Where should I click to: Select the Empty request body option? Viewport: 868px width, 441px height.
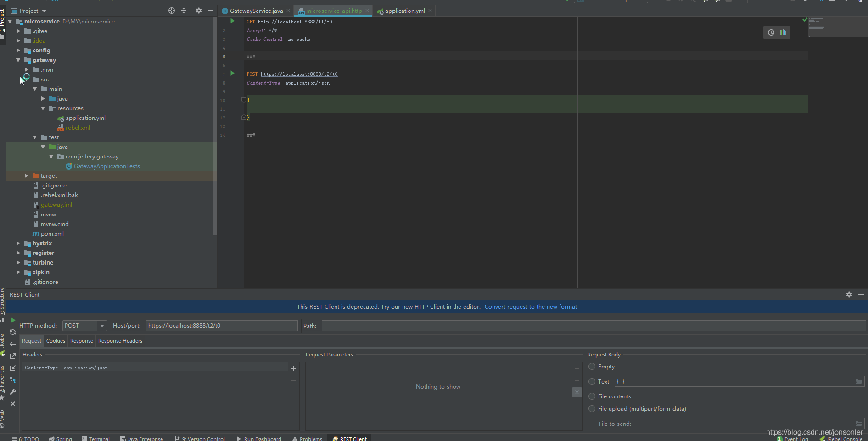click(592, 367)
